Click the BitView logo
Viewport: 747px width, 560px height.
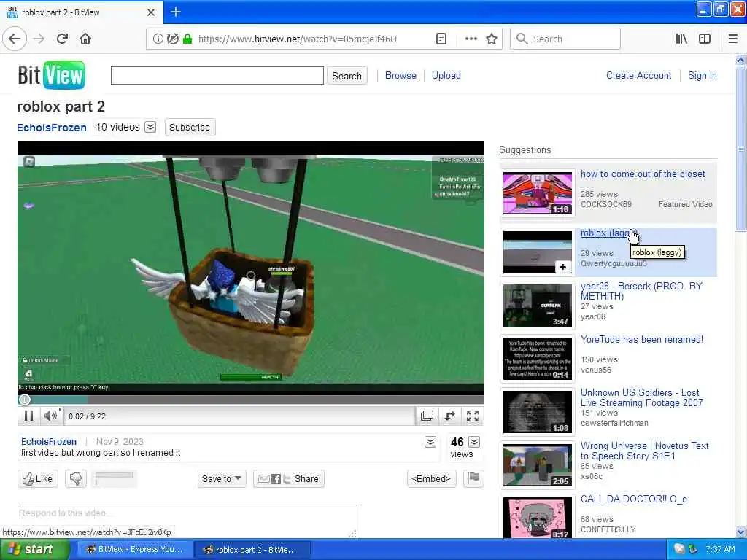point(52,75)
